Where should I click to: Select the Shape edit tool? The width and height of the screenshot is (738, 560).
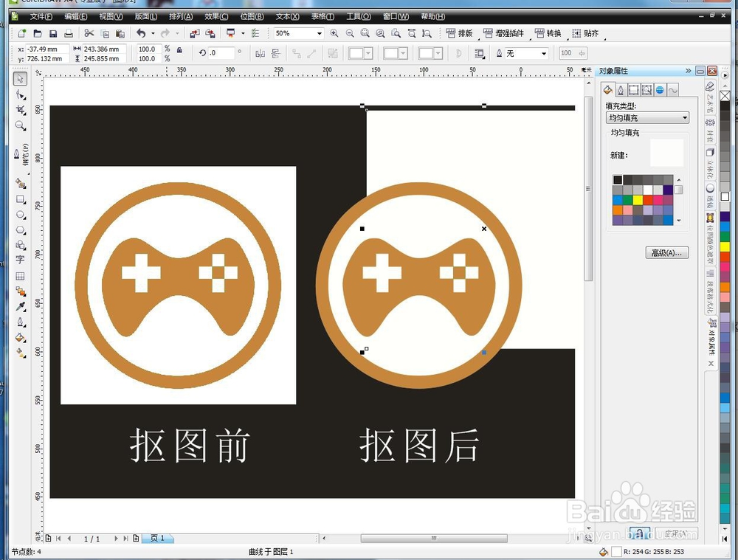click(x=20, y=95)
